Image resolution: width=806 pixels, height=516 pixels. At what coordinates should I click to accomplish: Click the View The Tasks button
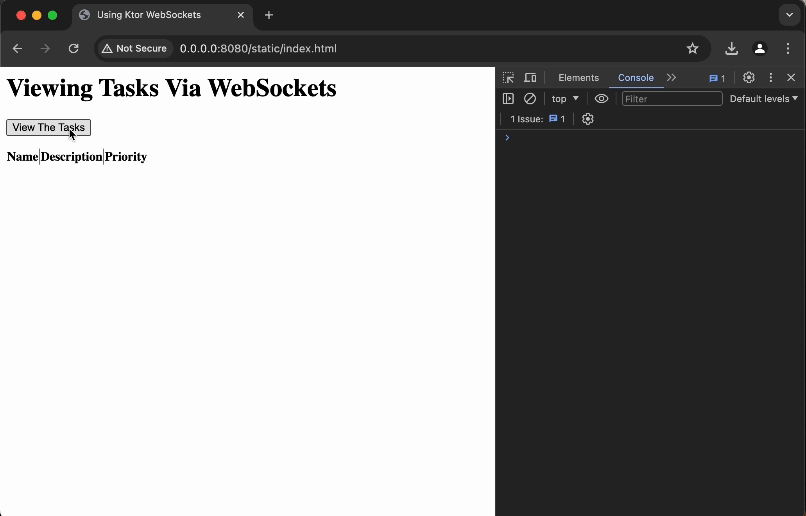pyautogui.click(x=48, y=128)
